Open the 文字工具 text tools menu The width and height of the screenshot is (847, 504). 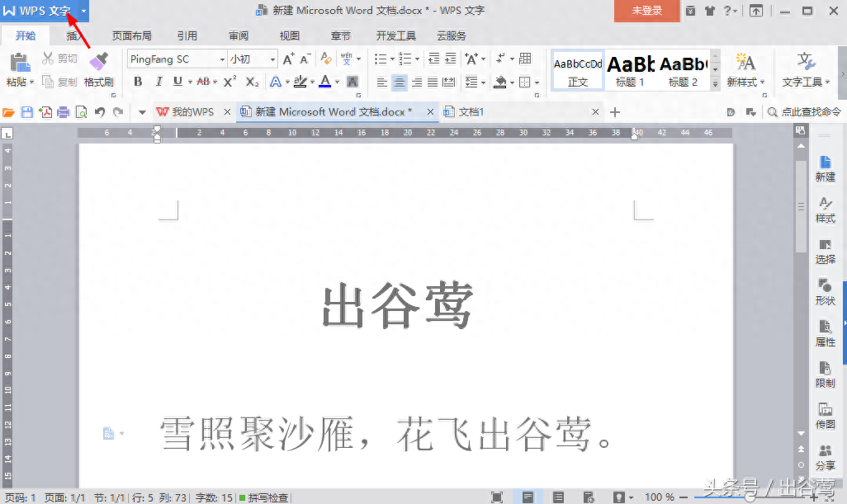coord(806,70)
